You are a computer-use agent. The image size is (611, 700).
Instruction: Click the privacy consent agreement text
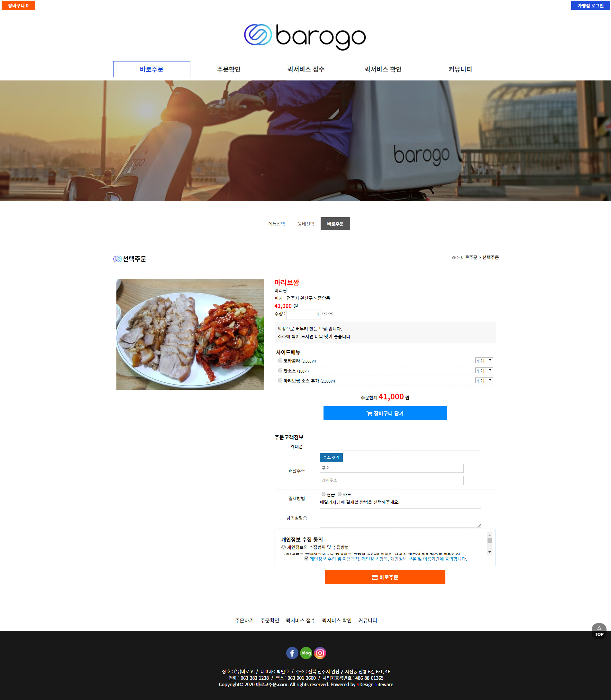coord(388,559)
